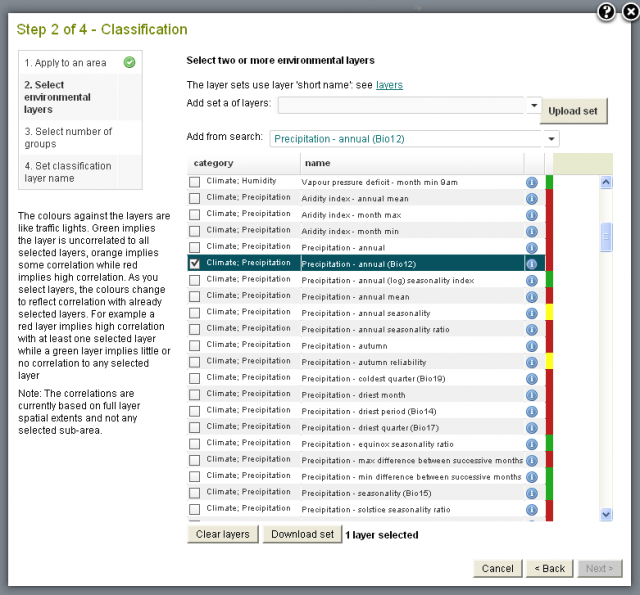Show info for Precipitation - autumn
Screen dimensions: 640x595
(531, 346)
